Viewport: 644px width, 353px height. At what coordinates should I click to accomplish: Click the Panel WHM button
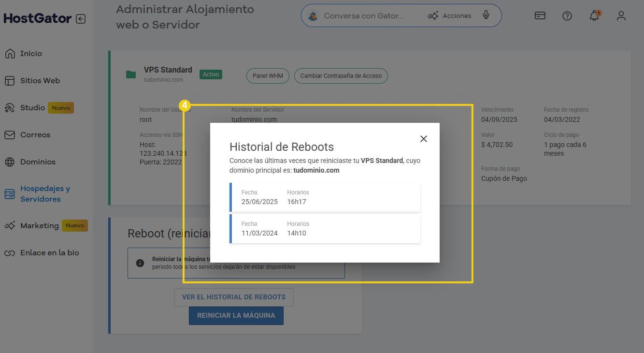[x=268, y=76]
